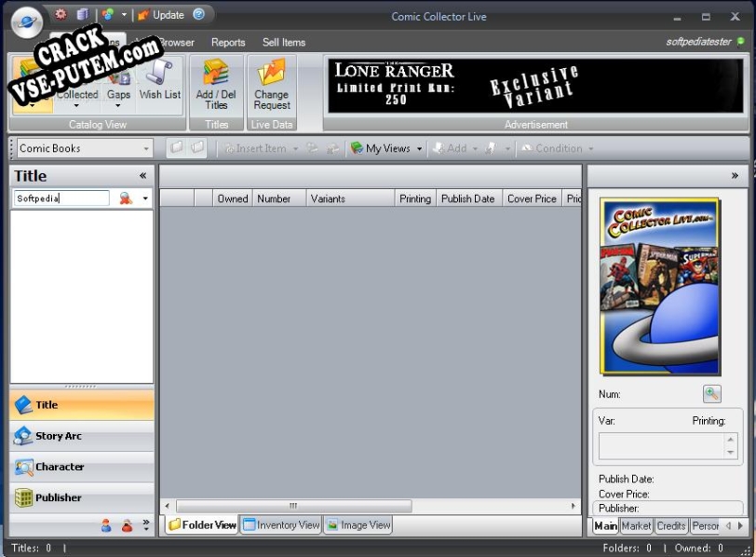Screen dimensions: 756x557
Task: Click the title search text field
Action: pyautogui.click(x=61, y=198)
